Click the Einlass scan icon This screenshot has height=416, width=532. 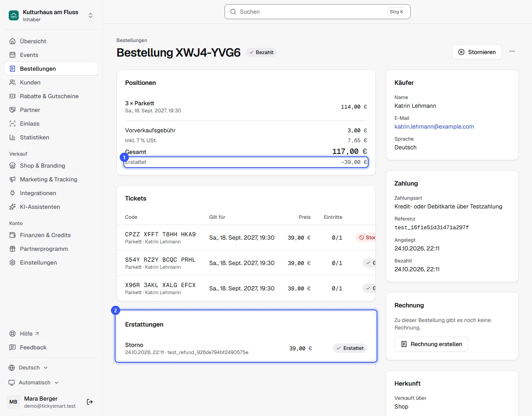12,124
